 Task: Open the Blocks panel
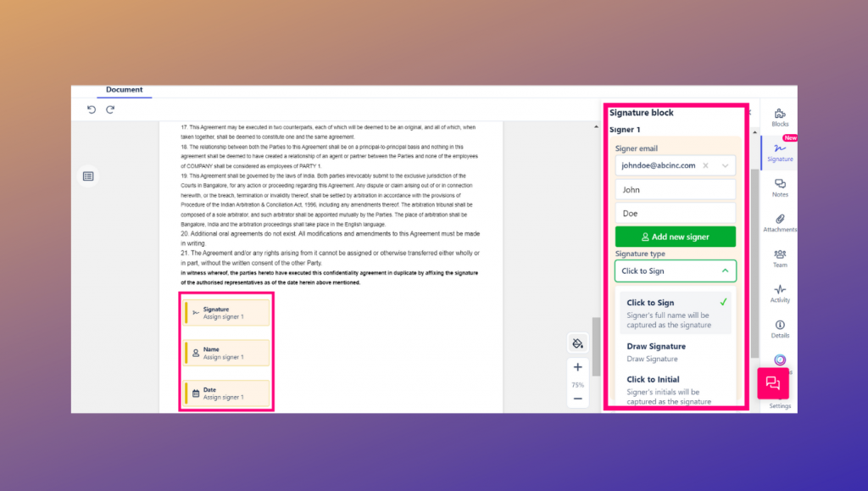point(780,117)
